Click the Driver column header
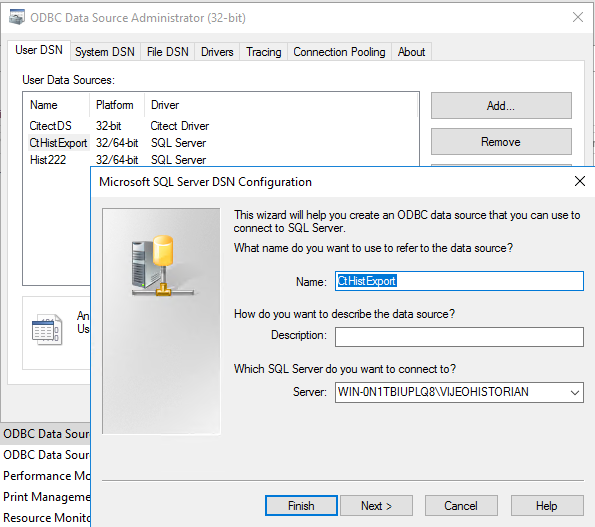Screen dimensions: 595x527 coord(281,105)
